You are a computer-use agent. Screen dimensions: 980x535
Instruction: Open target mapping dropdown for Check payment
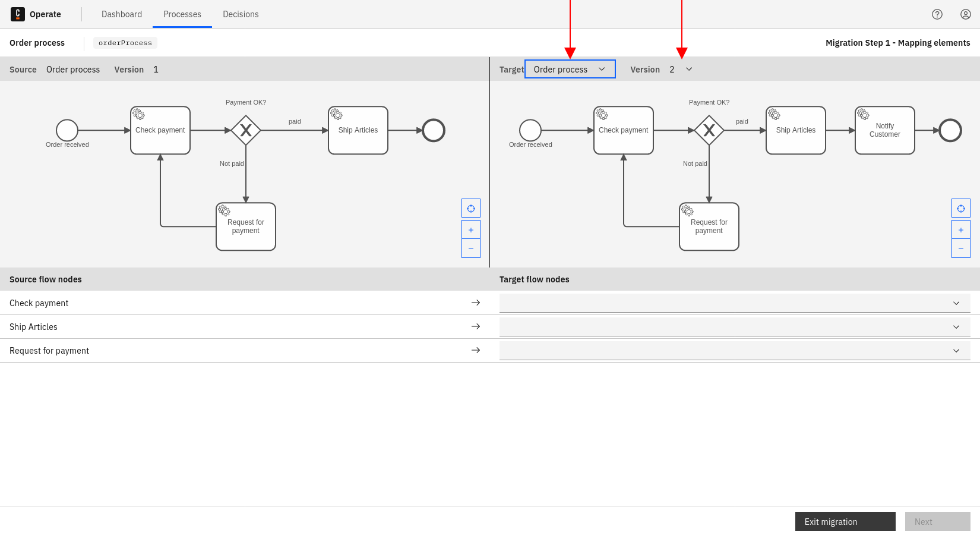pos(735,303)
